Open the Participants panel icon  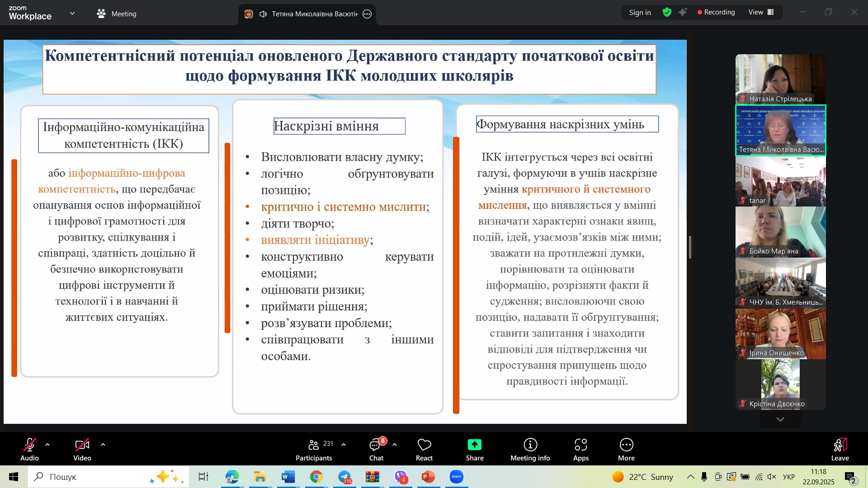click(x=313, y=446)
